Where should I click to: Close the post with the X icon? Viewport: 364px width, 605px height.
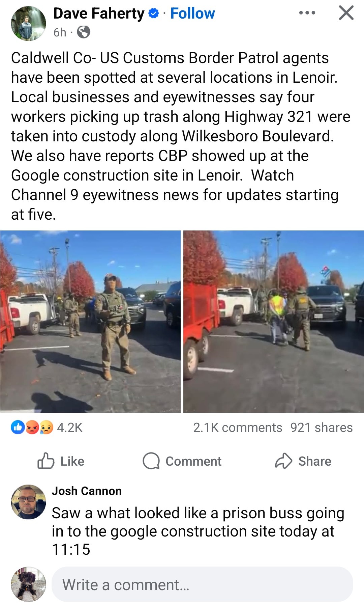(346, 13)
